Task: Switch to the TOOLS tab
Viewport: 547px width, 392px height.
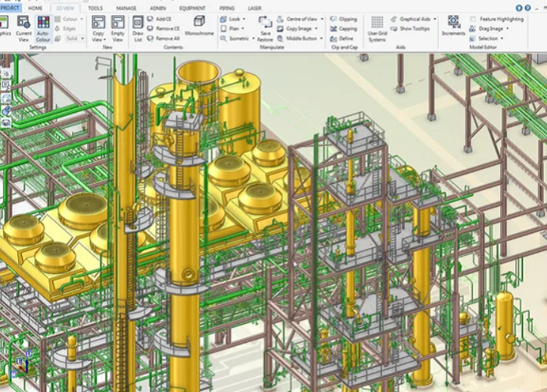Action: click(x=95, y=8)
